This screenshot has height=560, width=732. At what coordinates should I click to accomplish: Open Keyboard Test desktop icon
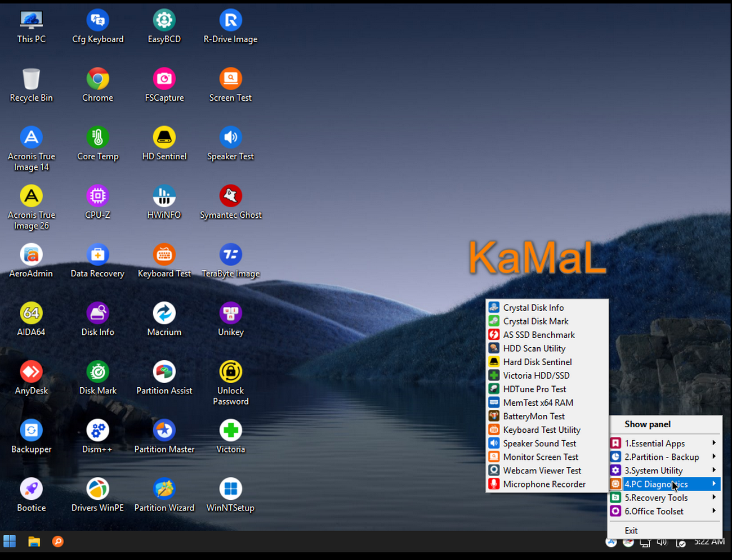(164, 262)
